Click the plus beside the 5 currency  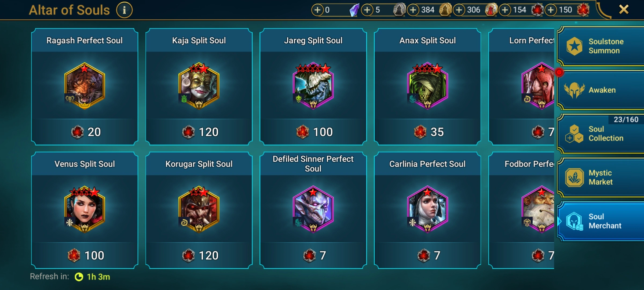(367, 10)
